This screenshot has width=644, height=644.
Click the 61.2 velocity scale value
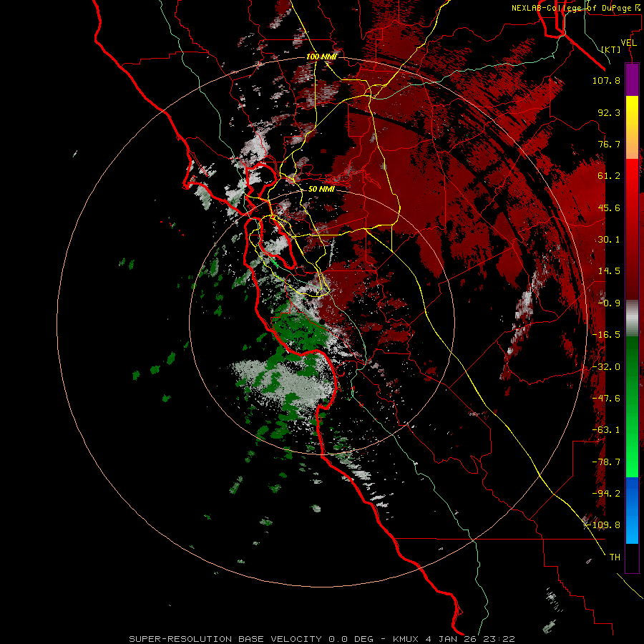pyautogui.click(x=609, y=176)
